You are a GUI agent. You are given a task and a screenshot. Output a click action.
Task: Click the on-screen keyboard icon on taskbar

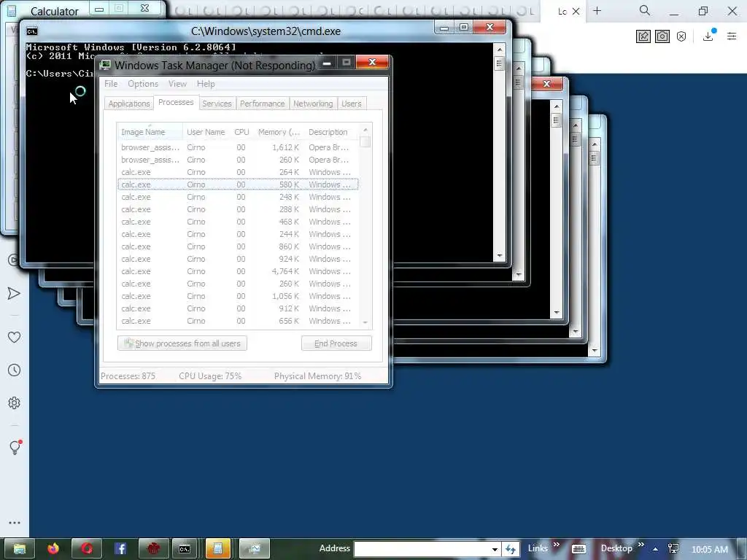pos(578,549)
